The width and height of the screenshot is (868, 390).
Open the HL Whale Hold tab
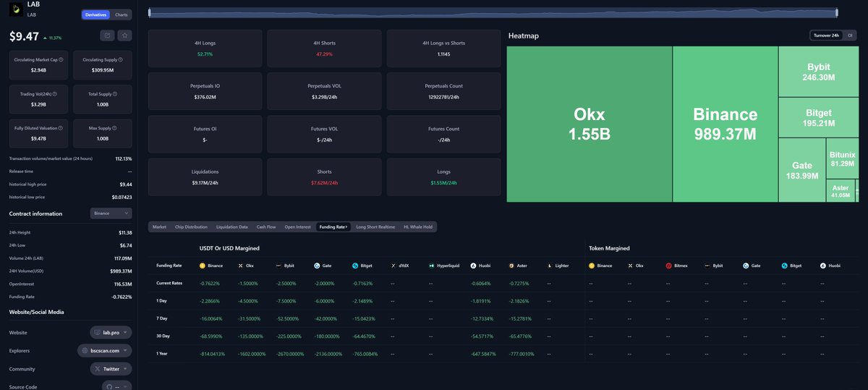[418, 226]
